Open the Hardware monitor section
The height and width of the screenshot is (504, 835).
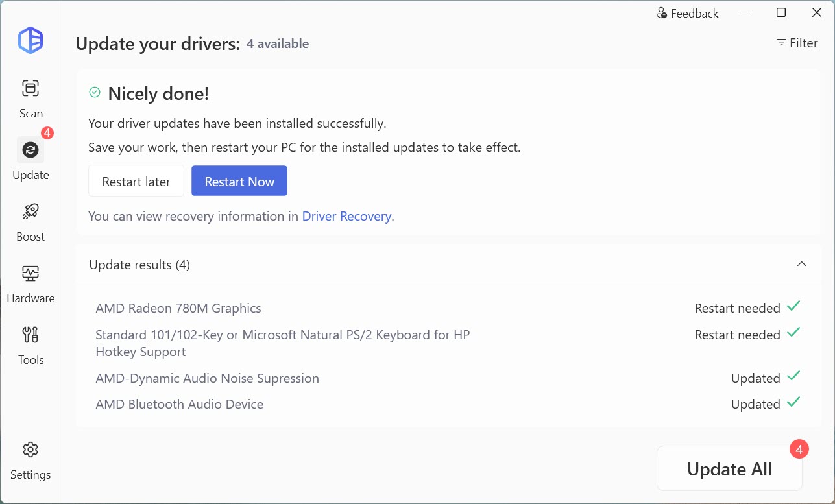tap(30, 284)
